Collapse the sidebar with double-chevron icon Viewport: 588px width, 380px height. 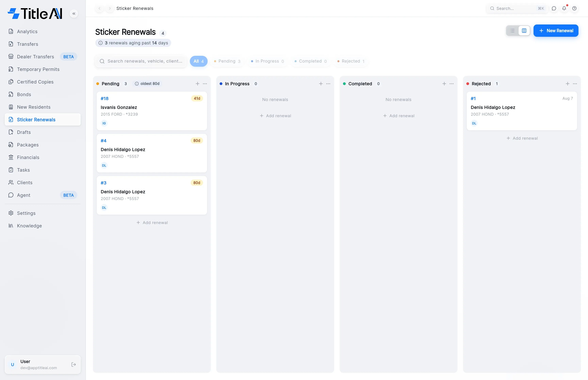click(74, 14)
